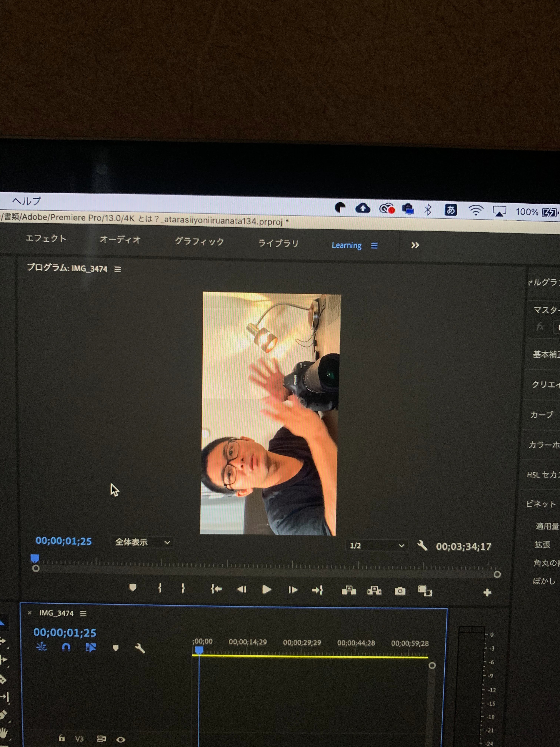Toggle the timeline Snap magnet icon

(66, 647)
